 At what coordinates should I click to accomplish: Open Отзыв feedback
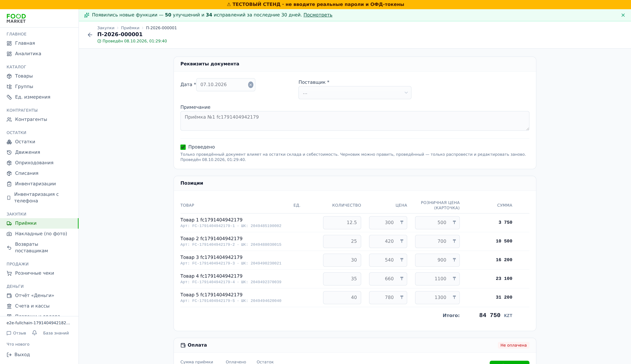coord(16,333)
